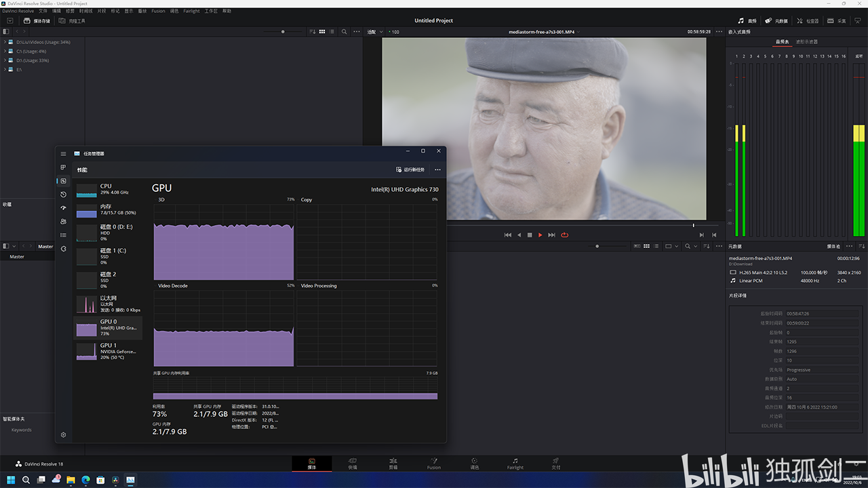Switch to Media page tab

tap(312, 464)
